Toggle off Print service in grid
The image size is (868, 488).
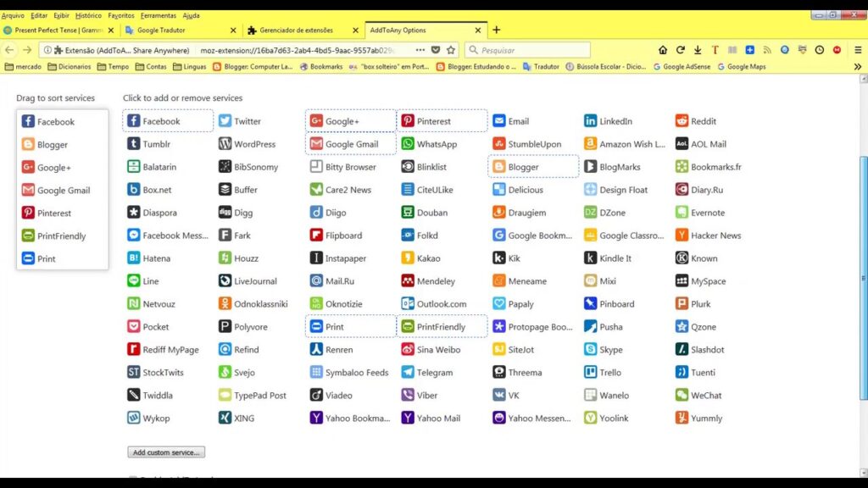click(x=350, y=326)
